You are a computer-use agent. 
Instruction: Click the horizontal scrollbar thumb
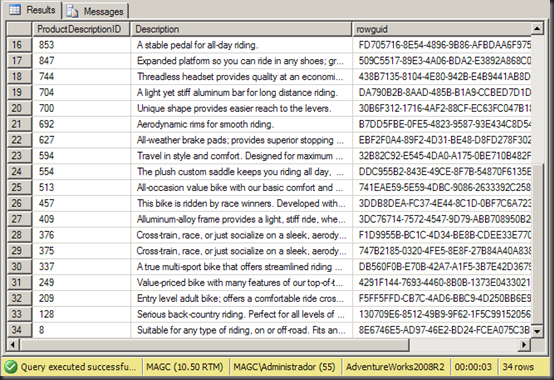(214, 344)
